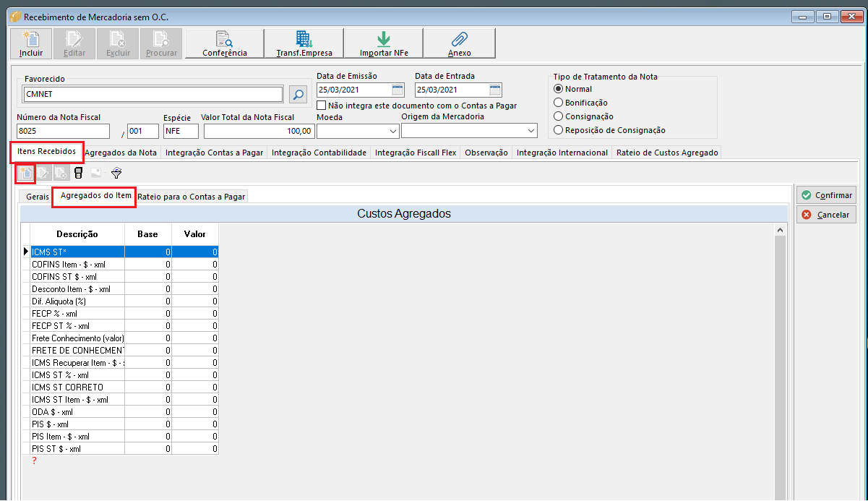The image size is (868, 501).
Task: Select the Normal radio option
Action: [x=558, y=89]
